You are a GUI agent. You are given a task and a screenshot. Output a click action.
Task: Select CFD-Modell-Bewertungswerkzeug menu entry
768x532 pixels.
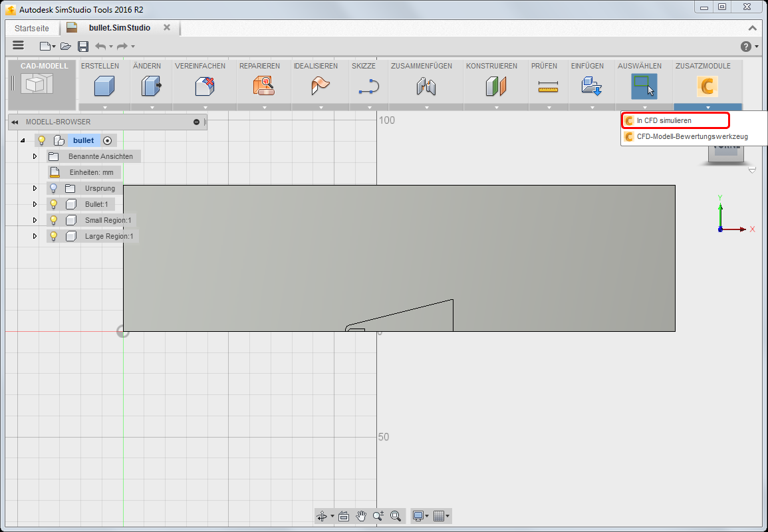[x=692, y=137]
